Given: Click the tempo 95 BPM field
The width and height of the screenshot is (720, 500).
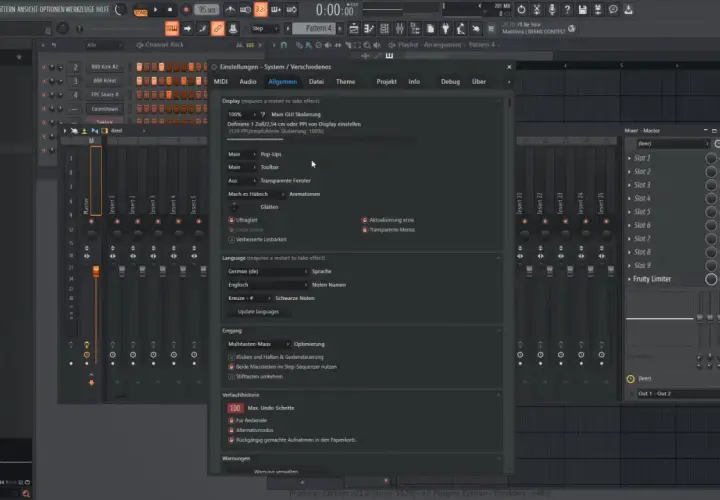Looking at the screenshot, I should (x=207, y=9).
